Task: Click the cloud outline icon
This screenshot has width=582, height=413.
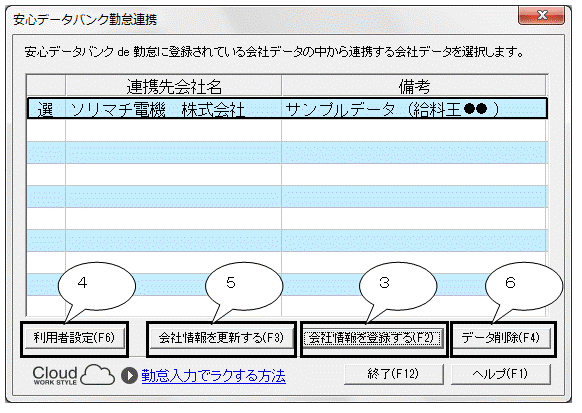Action: 98,374
